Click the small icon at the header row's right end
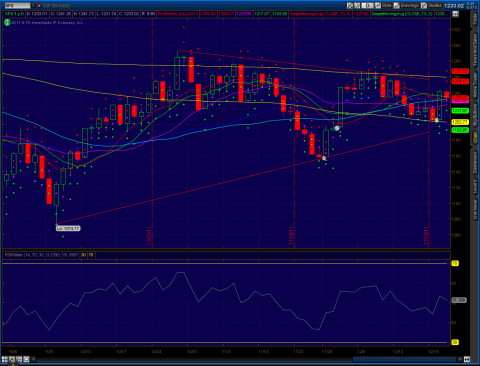Screen dimensions: 480x366 (x=455, y=14)
